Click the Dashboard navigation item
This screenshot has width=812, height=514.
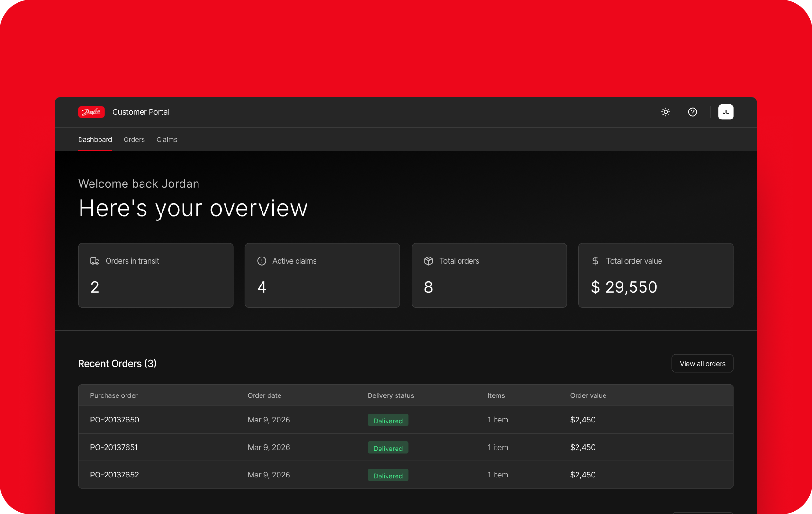(x=95, y=139)
